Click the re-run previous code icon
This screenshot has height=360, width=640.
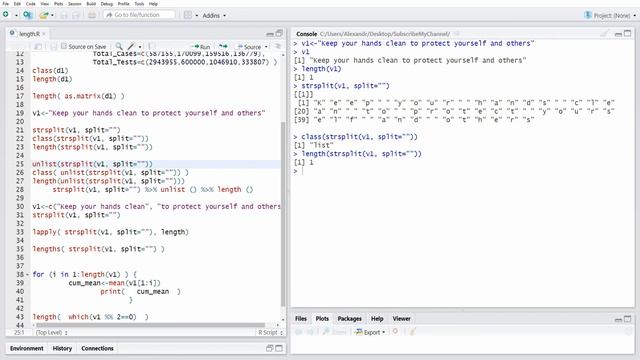pos(223,47)
